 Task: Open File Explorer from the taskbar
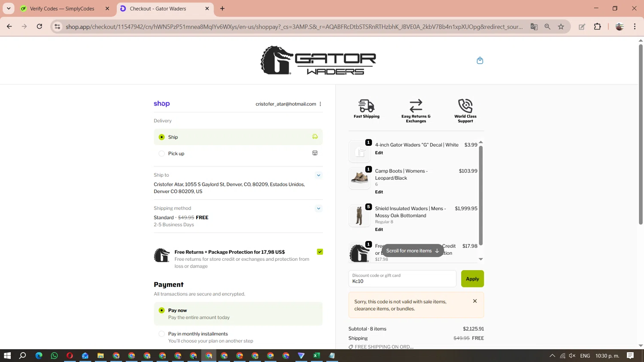pos(100,356)
